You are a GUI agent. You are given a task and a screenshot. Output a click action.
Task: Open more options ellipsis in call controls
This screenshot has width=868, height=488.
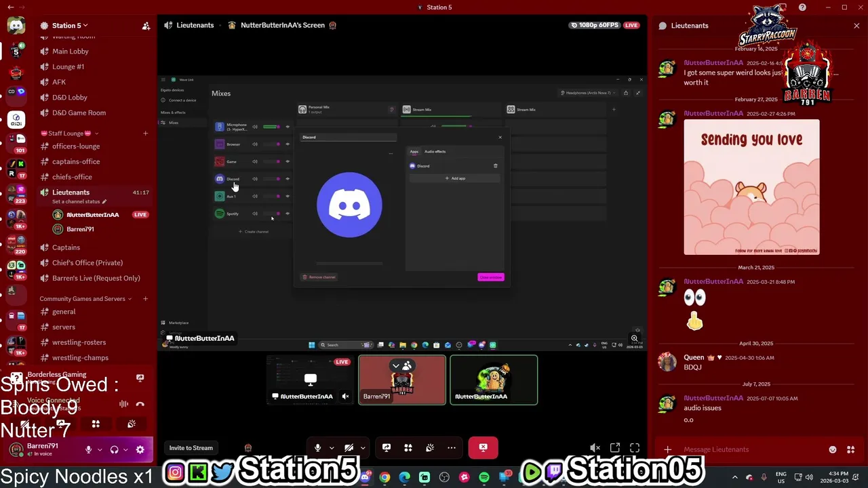point(451,448)
